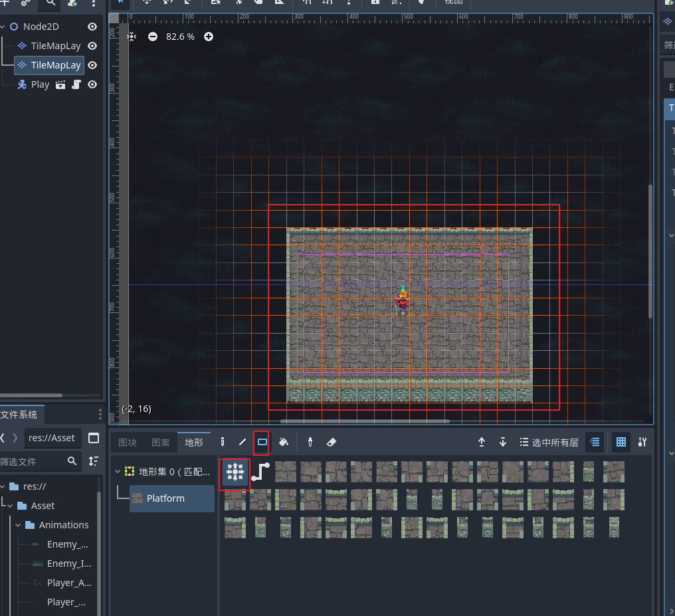Switch to the 图案 tab

pyautogui.click(x=161, y=443)
